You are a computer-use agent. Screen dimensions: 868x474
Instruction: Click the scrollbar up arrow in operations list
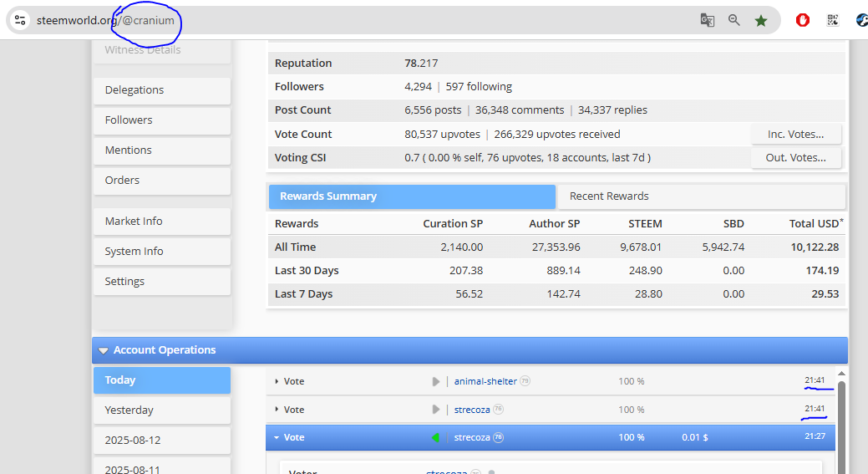click(x=841, y=374)
